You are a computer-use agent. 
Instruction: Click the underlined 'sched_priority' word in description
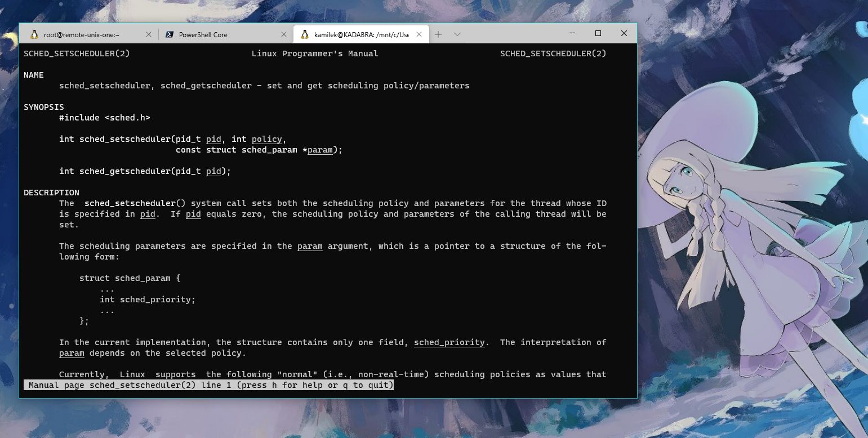[x=449, y=342]
